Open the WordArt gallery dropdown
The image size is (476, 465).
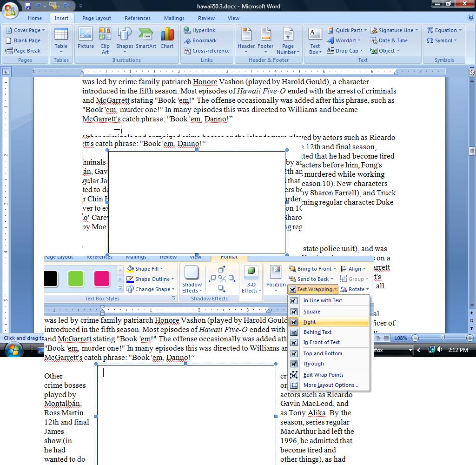click(344, 40)
